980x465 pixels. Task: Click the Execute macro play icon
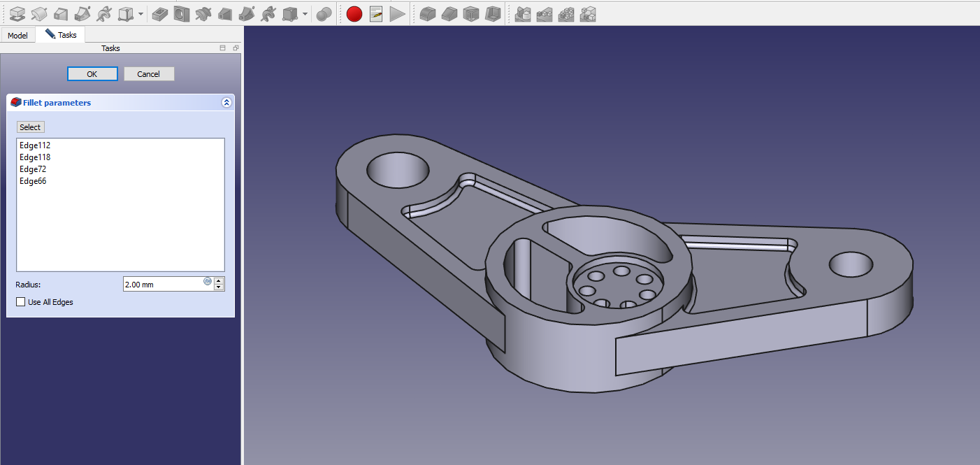click(397, 13)
